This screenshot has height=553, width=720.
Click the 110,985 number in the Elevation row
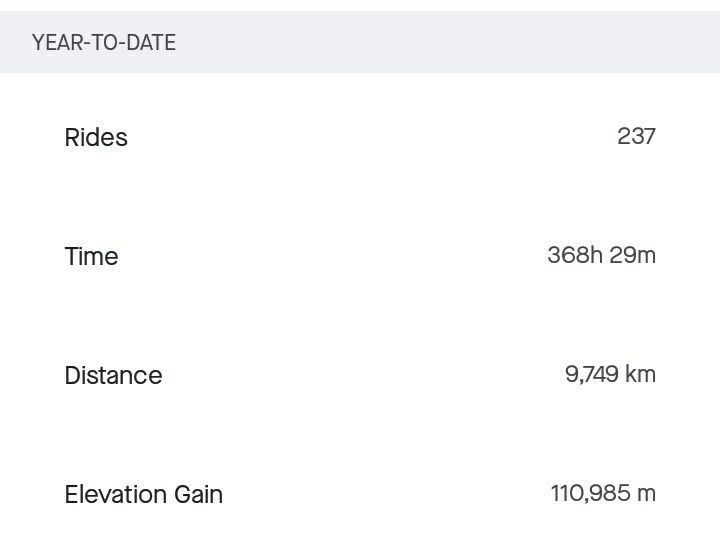pyautogui.click(x=591, y=494)
